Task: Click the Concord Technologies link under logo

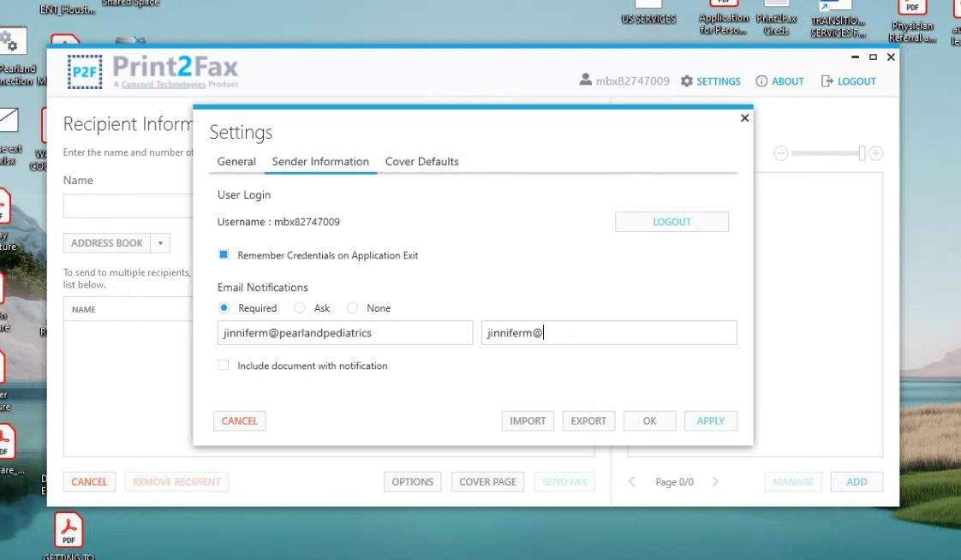Action: (164, 85)
